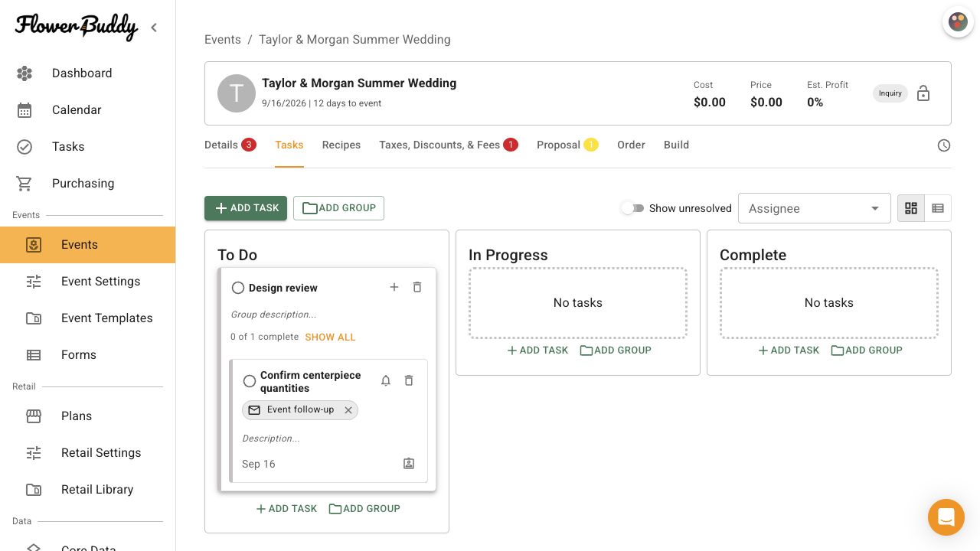The width and height of the screenshot is (980, 551).
Task: Click the task reminder bell icon
Action: click(x=386, y=380)
